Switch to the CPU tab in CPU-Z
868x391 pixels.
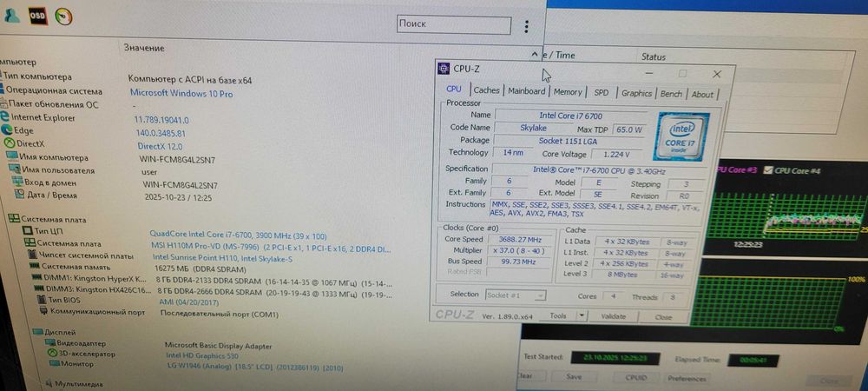[454, 89]
